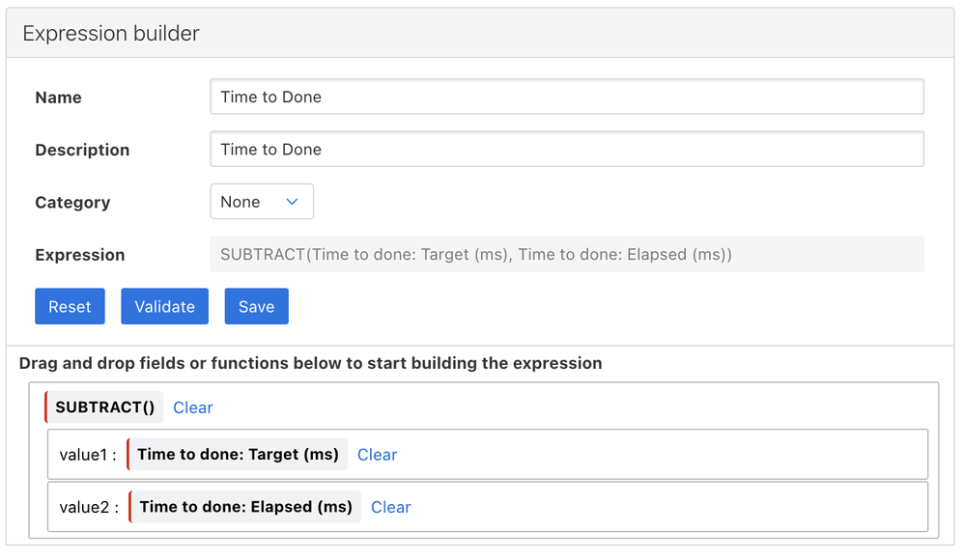Screen dimensions: 965x560
Task: Clear the value2 Elapsed field
Action: 390,507
